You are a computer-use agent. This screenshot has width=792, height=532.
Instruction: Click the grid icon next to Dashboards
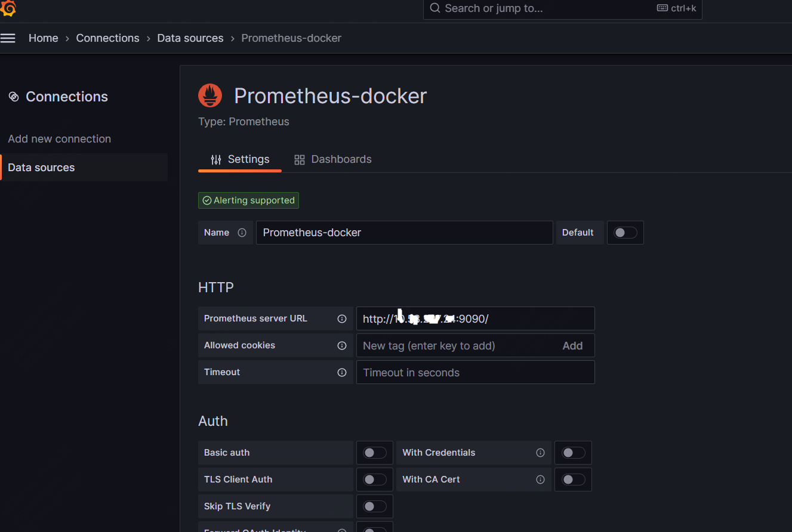tap(299, 159)
